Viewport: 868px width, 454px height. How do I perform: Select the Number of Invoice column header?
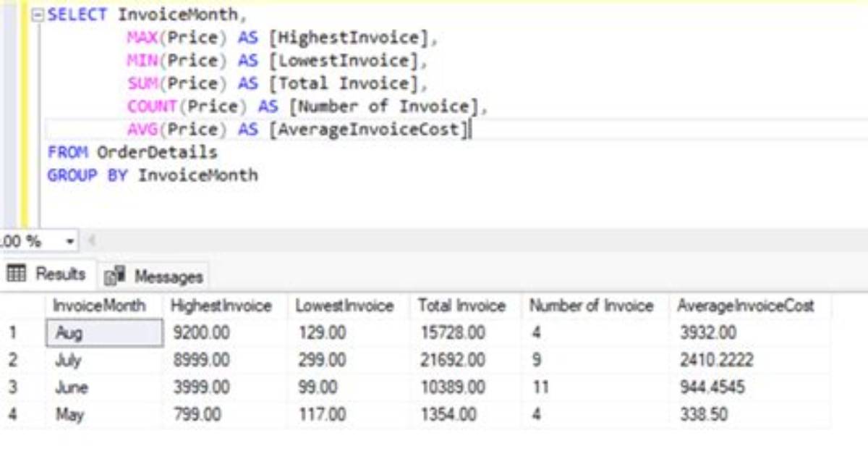591,306
